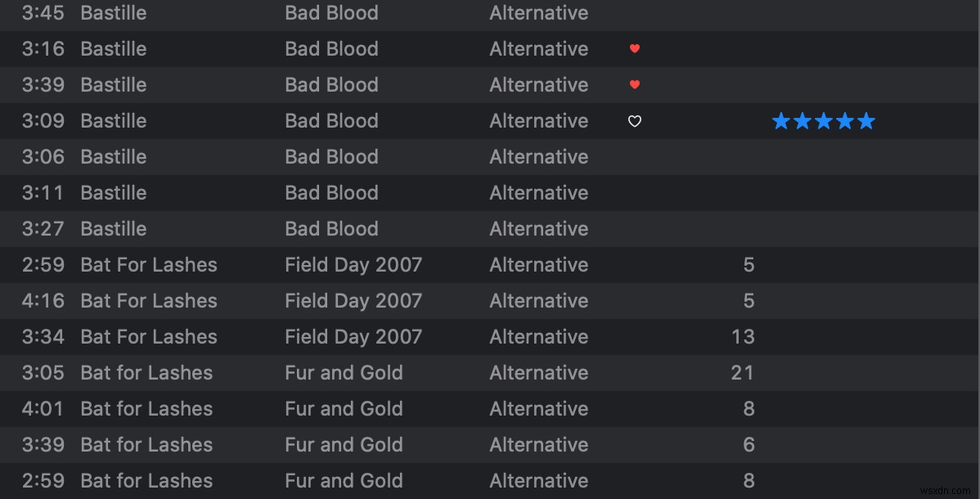Click Bad Blood album on 3:06 track
980x499 pixels.
click(x=331, y=157)
